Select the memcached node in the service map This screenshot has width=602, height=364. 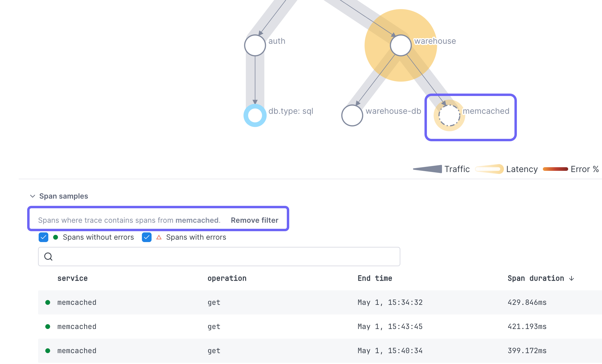(449, 116)
